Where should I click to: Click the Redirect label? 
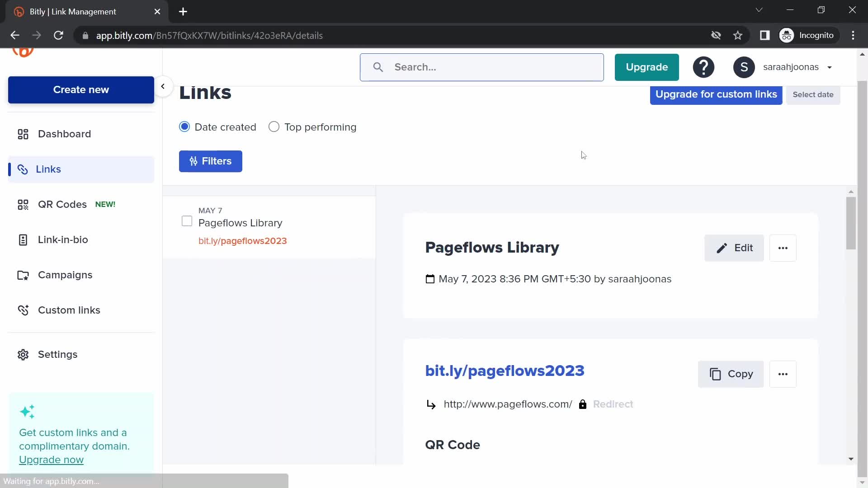click(x=613, y=404)
